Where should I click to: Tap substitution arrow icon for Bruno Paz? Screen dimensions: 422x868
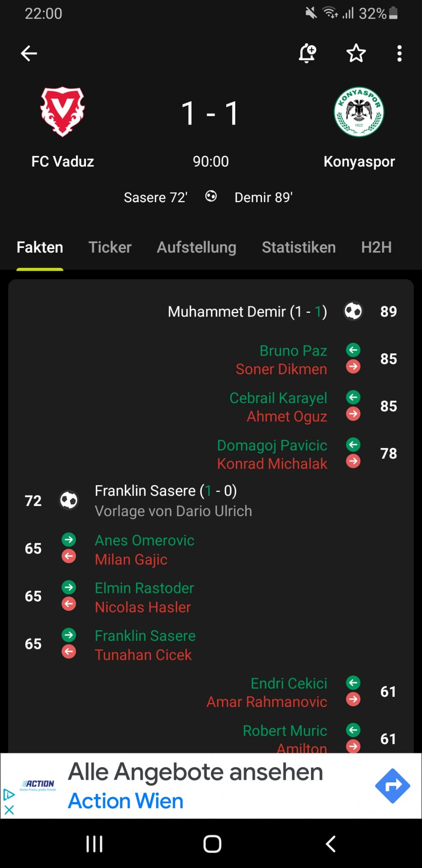point(353,350)
